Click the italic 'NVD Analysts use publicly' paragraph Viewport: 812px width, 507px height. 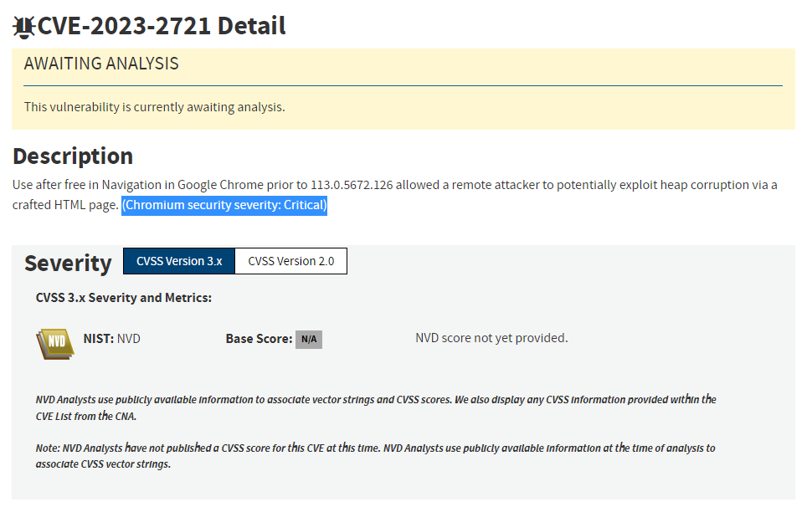tap(376, 407)
